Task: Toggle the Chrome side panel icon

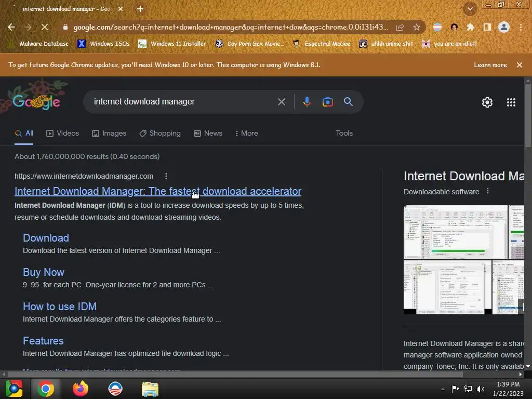Action: [487, 27]
